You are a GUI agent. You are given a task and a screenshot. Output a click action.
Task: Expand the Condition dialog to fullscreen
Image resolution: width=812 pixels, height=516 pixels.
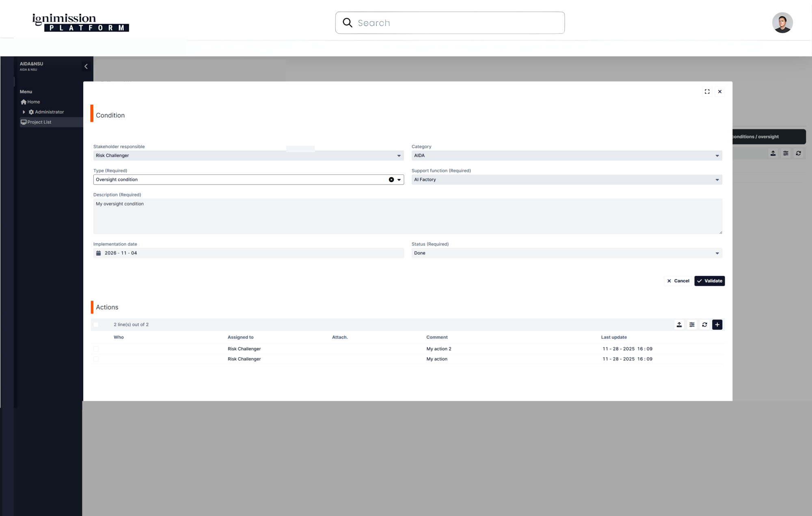click(x=707, y=92)
